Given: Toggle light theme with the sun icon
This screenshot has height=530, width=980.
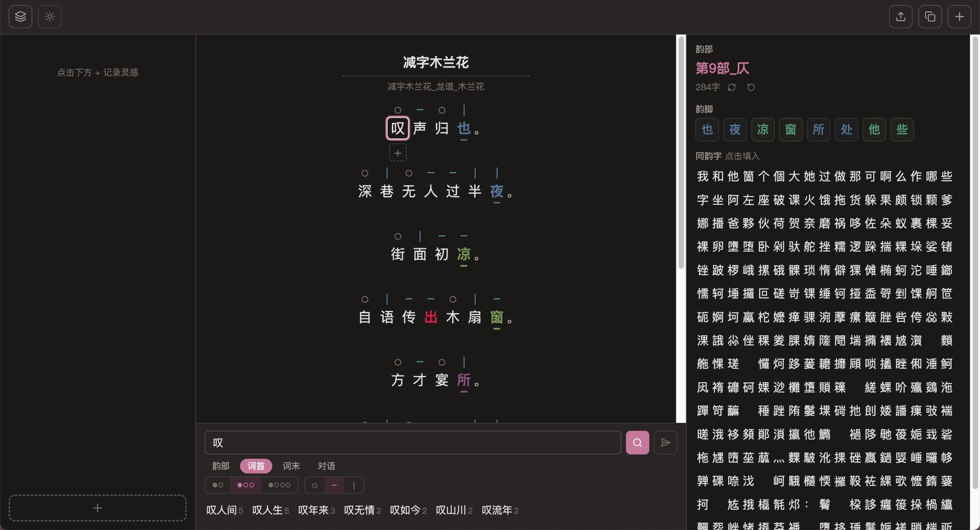Looking at the screenshot, I should coord(50,16).
